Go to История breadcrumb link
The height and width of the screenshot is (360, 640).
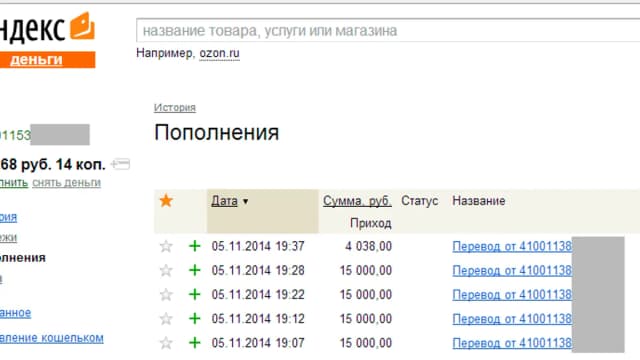175,107
